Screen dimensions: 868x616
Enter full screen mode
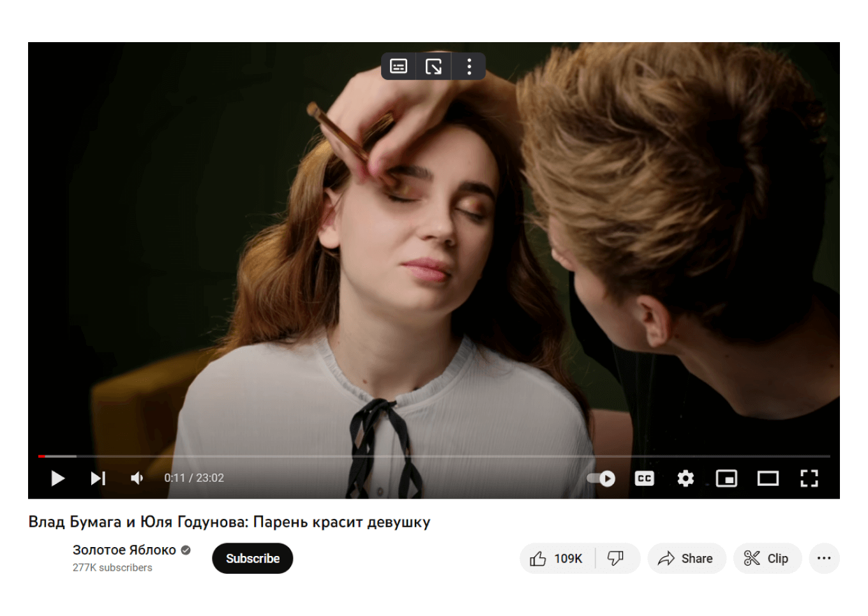point(809,478)
